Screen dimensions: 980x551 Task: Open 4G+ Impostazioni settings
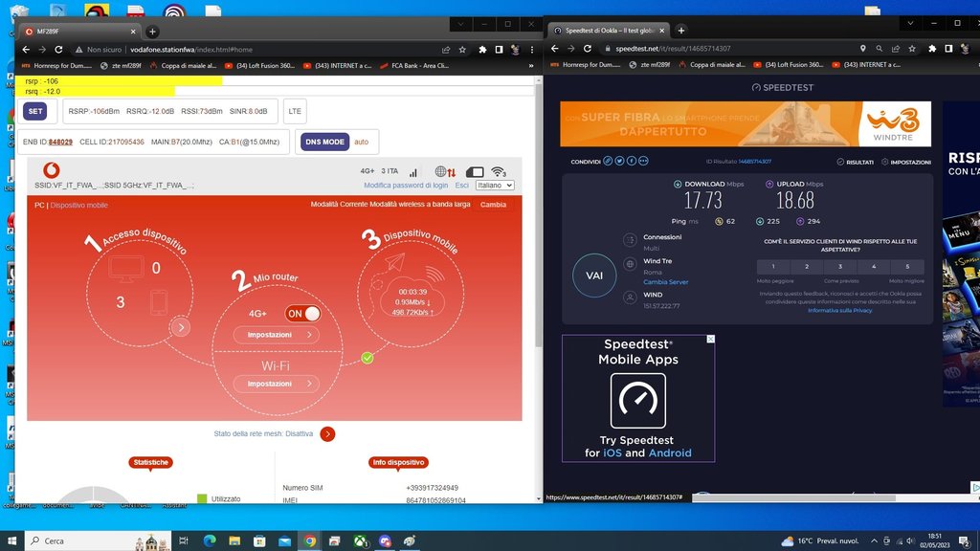coord(277,335)
